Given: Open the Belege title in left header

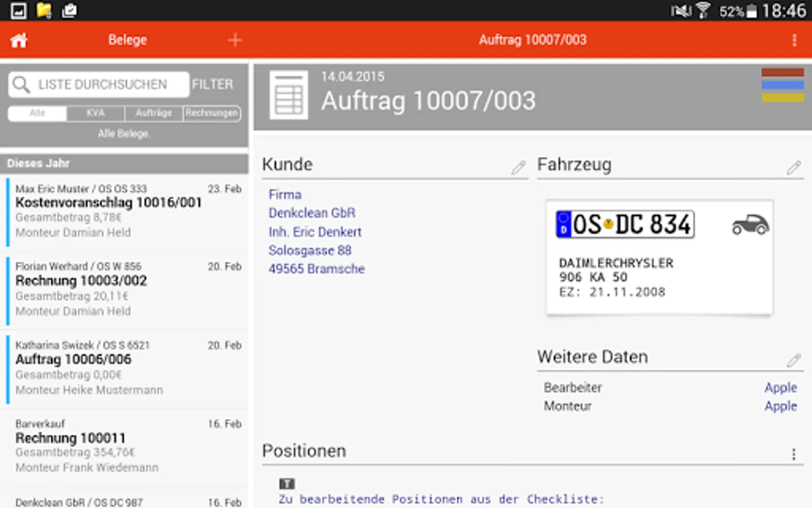Looking at the screenshot, I should click(127, 40).
